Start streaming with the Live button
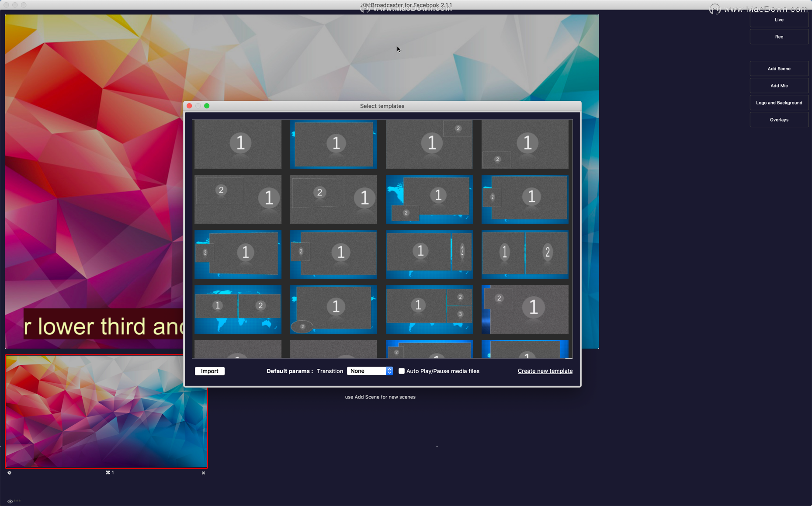 click(779, 20)
